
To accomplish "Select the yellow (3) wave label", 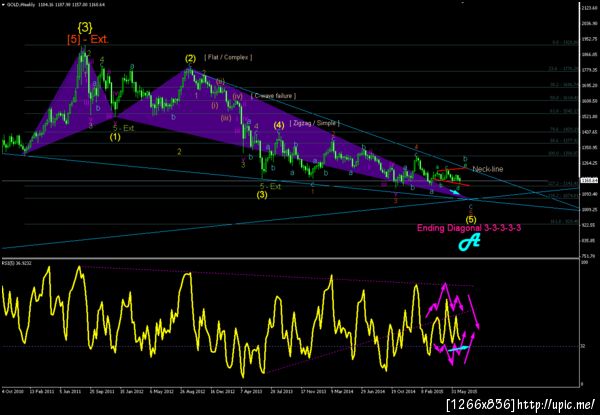I will pyautogui.click(x=262, y=195).
